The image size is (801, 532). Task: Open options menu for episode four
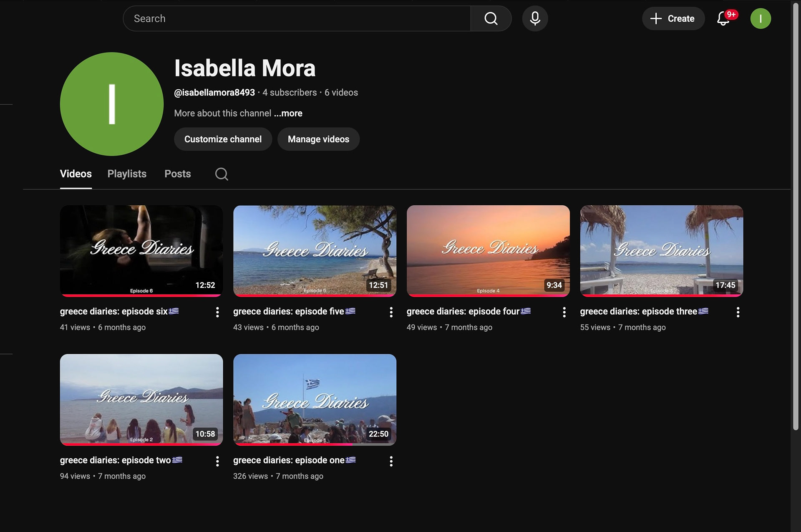tap(564, 312)
